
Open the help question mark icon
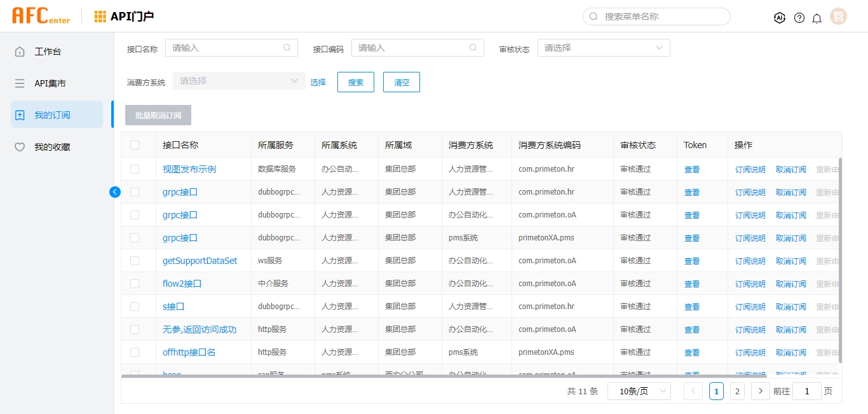coord(799,18)
